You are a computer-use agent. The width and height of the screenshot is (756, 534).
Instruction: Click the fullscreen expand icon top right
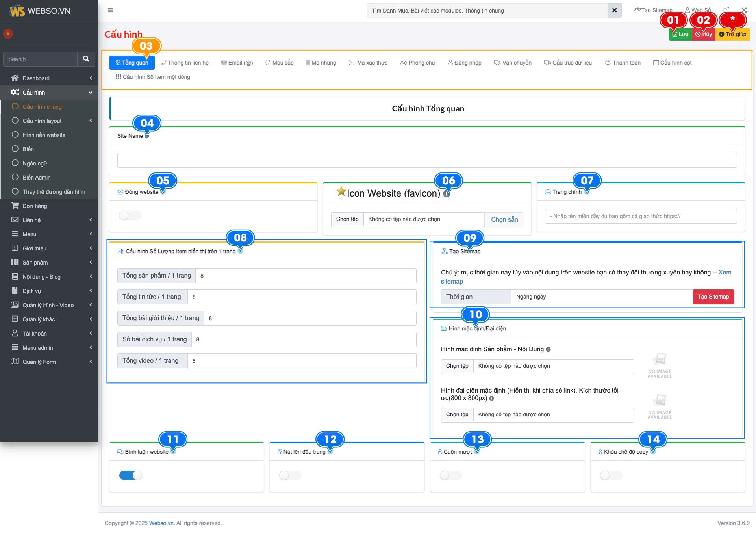pos(744,10)
